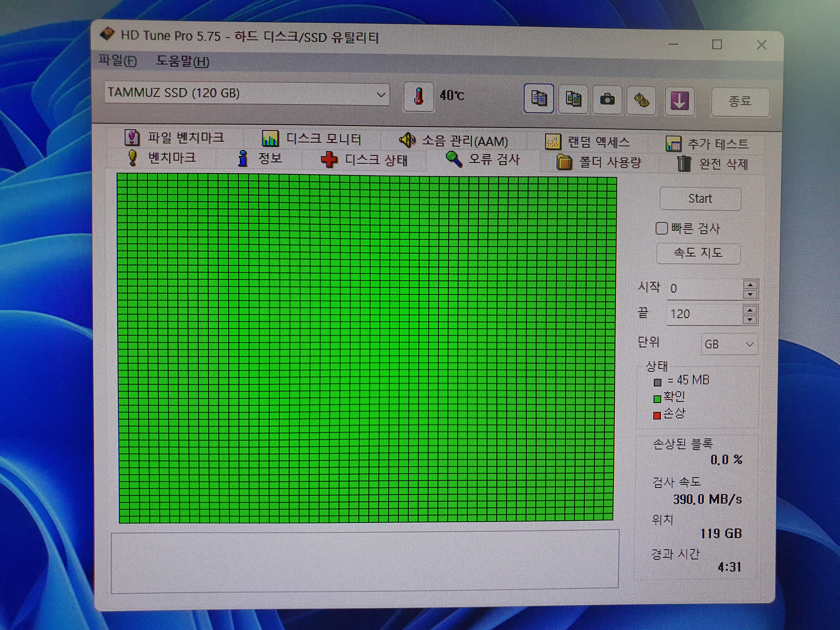840x630 pixels.
Task: Click the 0.0 % damaged blocks value
Action: click(726, 460)
